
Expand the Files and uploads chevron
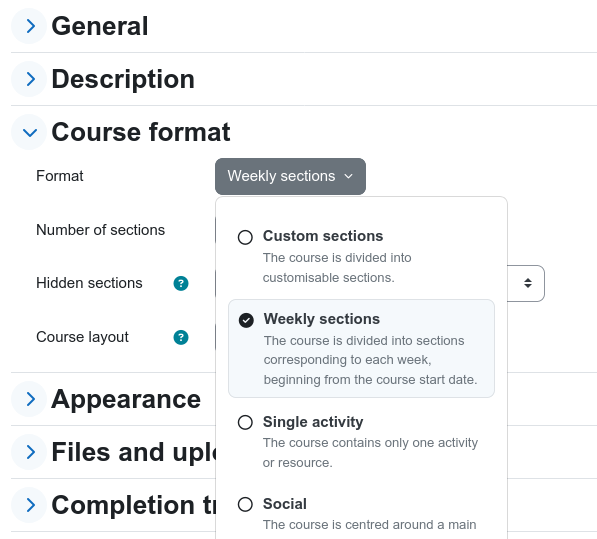click(x=29, y=452)
